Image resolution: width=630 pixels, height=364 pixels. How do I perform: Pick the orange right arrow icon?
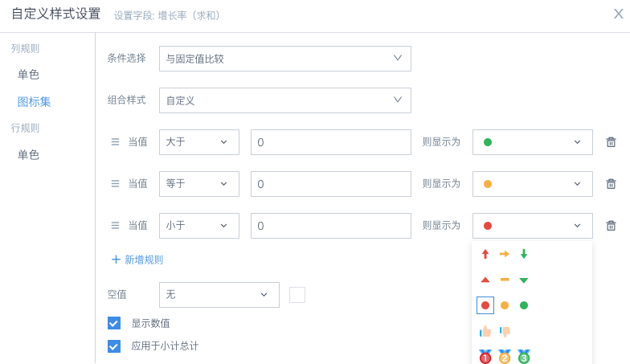[x=505, y=254]
